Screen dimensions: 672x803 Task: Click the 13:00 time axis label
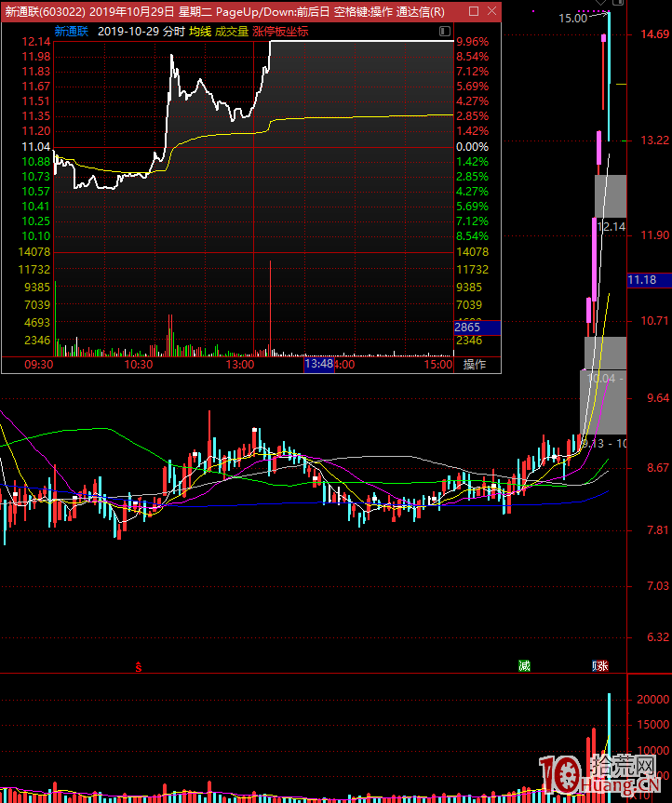240,365
